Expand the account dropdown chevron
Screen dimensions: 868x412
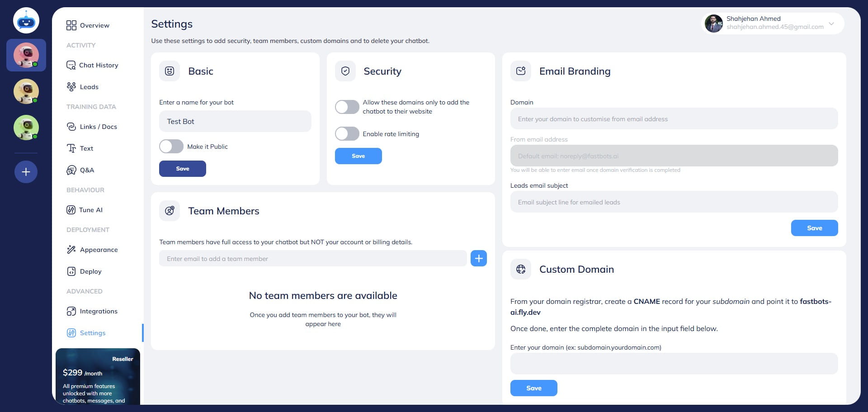coord(831,24)
